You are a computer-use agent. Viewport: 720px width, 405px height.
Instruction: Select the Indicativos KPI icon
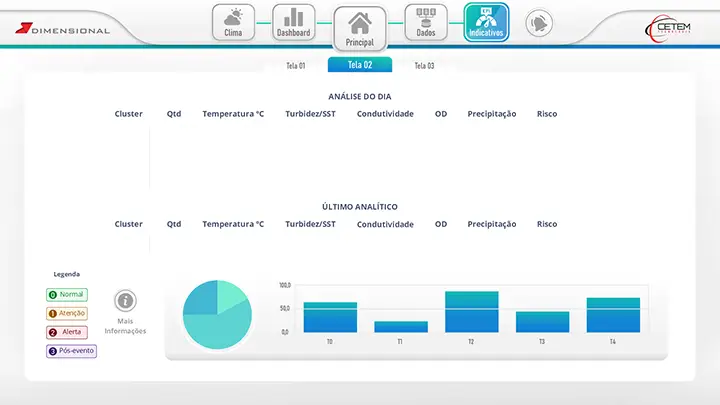(x=486, y=22)
